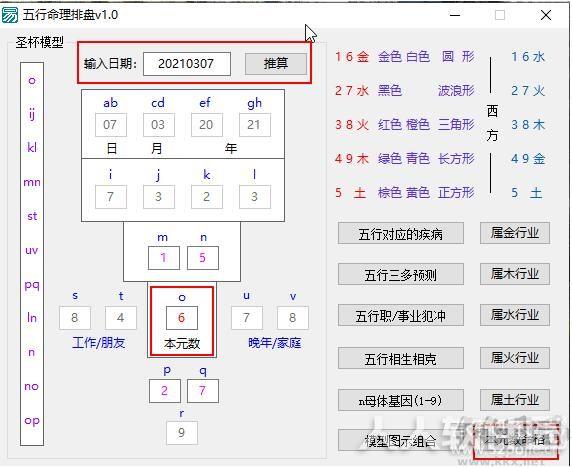Select the 'uv' entry in left list

32,250
